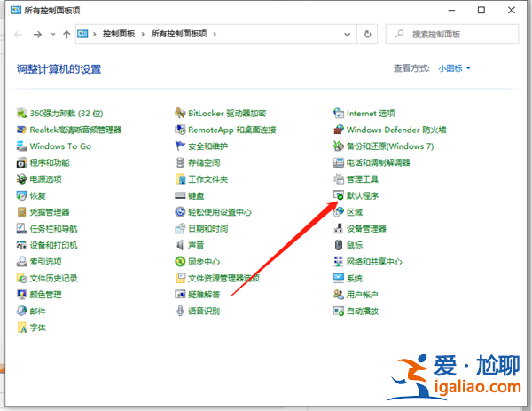Open the 360强力卸载 (32 位) icon
Screen dimensions: 532x411
(x=21, y=113)
